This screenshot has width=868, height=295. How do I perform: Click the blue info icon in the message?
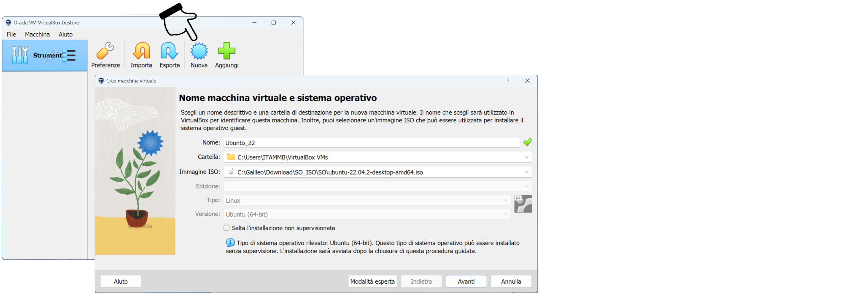pyautogui.click(x=230, y=243)
